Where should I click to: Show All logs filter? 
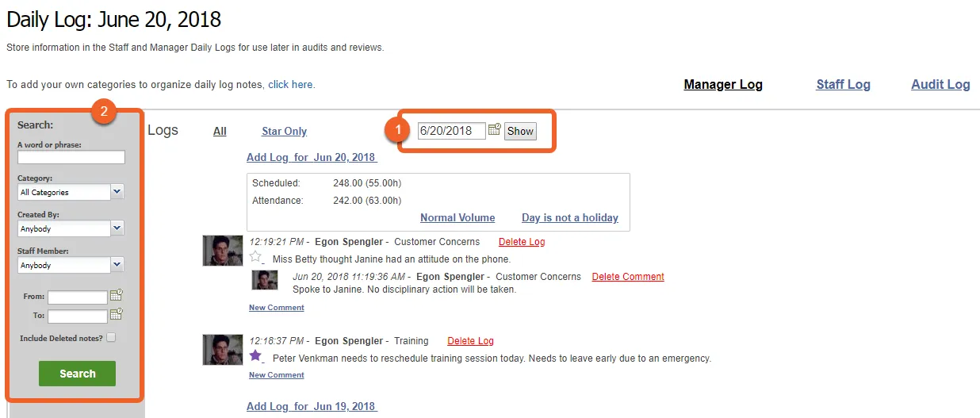220,131
